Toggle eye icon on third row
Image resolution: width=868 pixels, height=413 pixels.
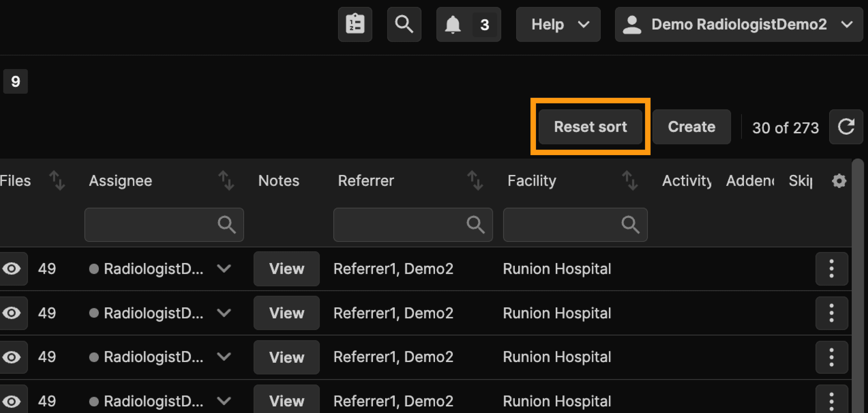coord(12,357)
